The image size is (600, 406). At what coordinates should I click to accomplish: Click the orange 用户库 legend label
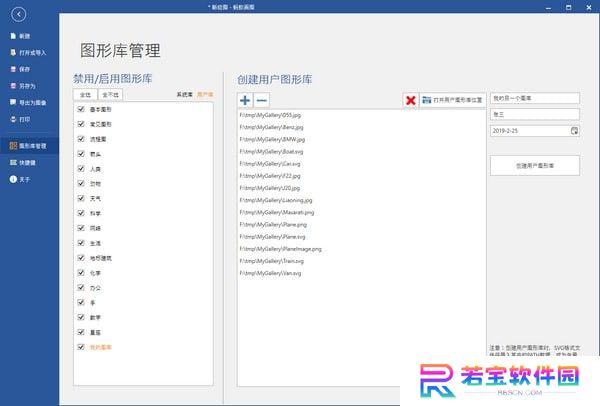click(x=205, y=95)
